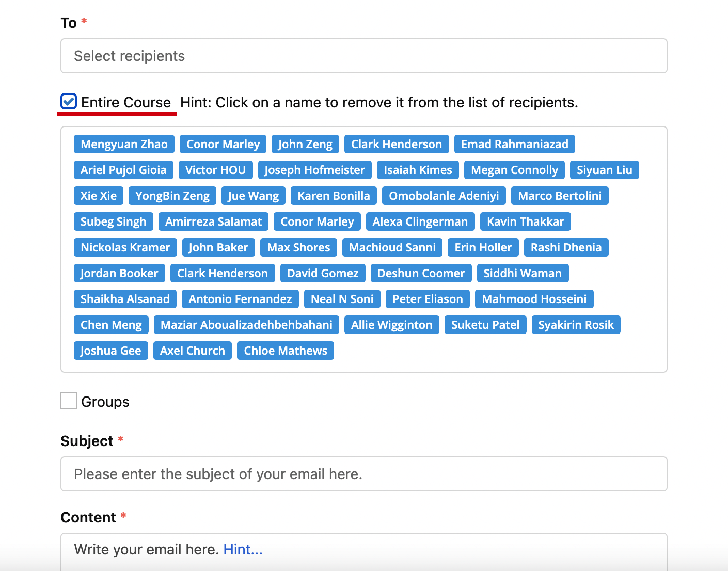Remove recipient Mengyuan Zhao
This screenshot has height=571, width=728.
(124, 144)
